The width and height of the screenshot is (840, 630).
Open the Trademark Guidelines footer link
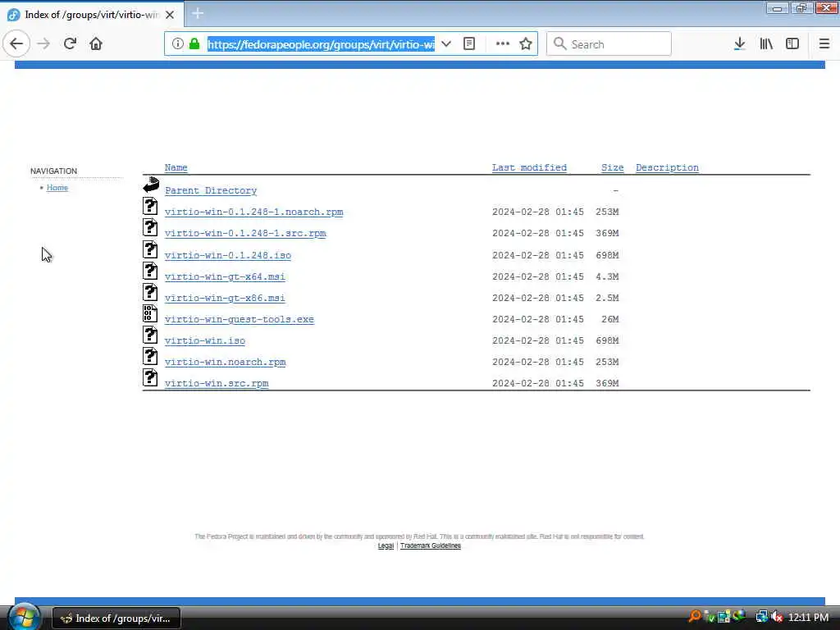(430, 546)
